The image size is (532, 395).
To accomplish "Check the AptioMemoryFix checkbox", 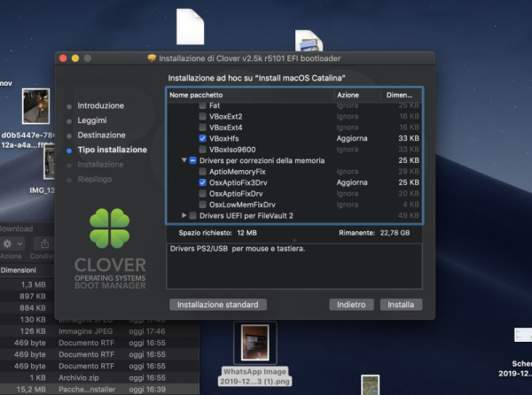I will pyautogui.click(x=202, y=172).
